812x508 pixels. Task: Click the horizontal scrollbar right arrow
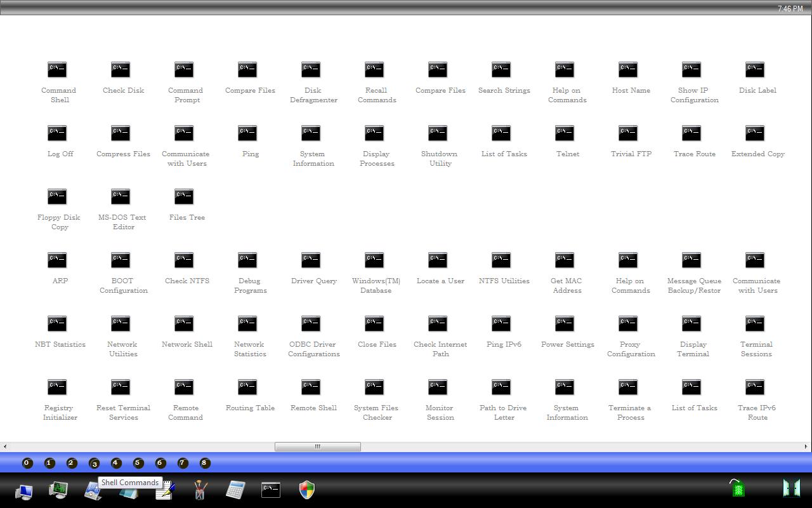[806, 446]
